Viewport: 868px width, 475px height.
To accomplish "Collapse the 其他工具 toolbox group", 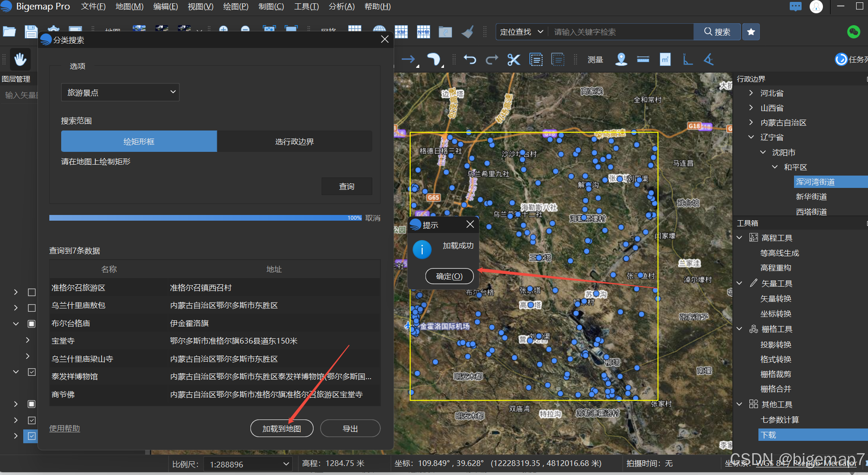I will pos(739,404).
